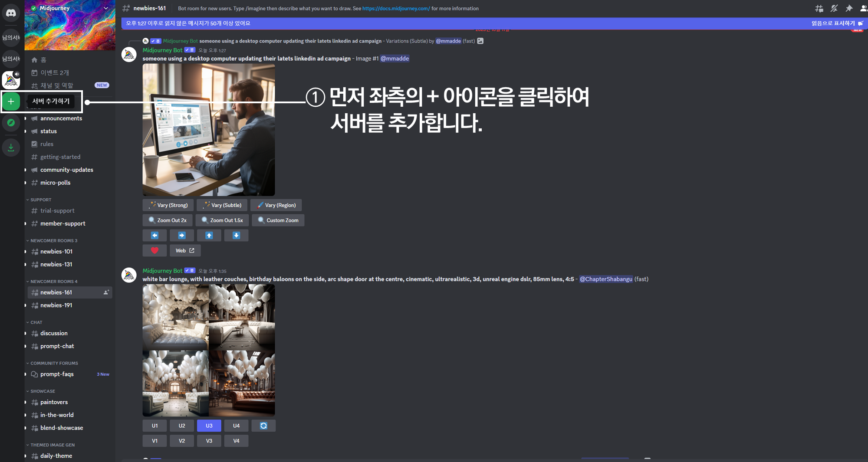Screen dimensions: 868x462
Task: Click the pan left arrow button
Action: [x=155, y=236]
